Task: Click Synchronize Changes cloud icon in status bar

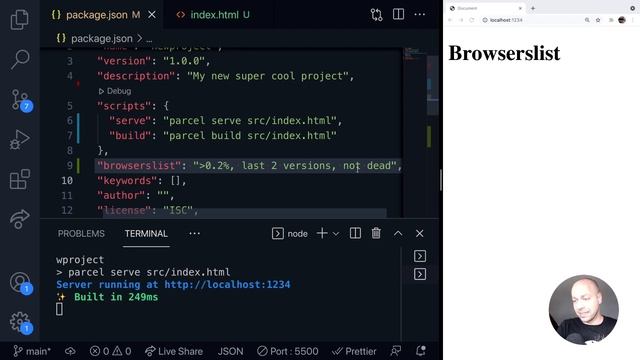Action: [70, 351]
